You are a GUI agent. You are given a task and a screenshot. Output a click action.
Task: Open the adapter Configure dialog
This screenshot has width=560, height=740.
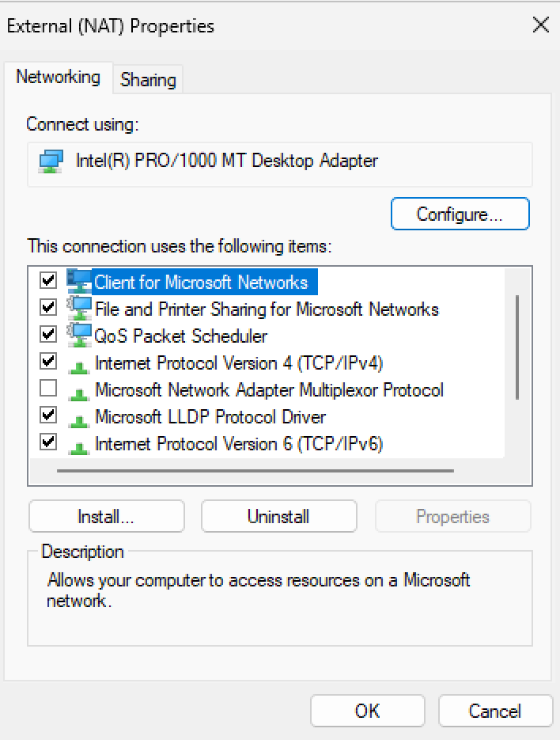click(x=460, y=214)
